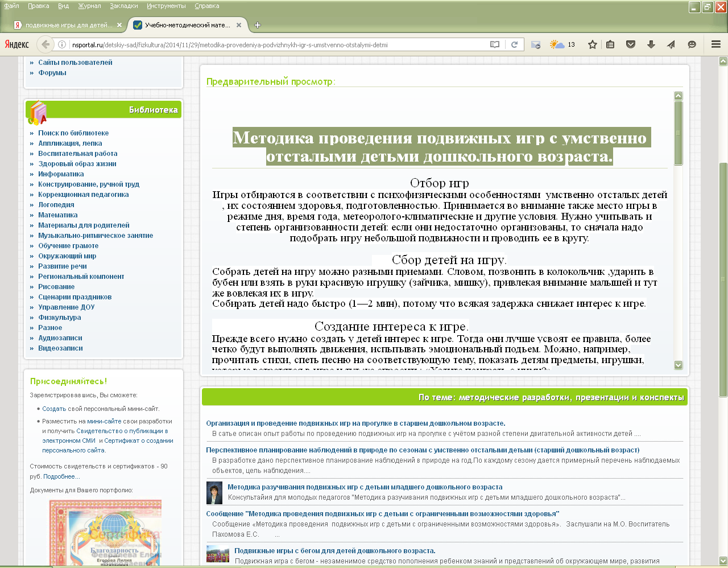The image size is (728, 568).
Task: Click preview pane scrollbar up arrow
Action: pyautogui.click(x=678, y=96)
